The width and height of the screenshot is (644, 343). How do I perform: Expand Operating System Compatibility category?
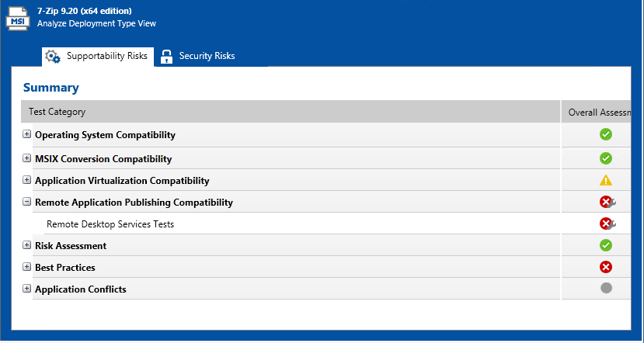[x=27, y=134]
